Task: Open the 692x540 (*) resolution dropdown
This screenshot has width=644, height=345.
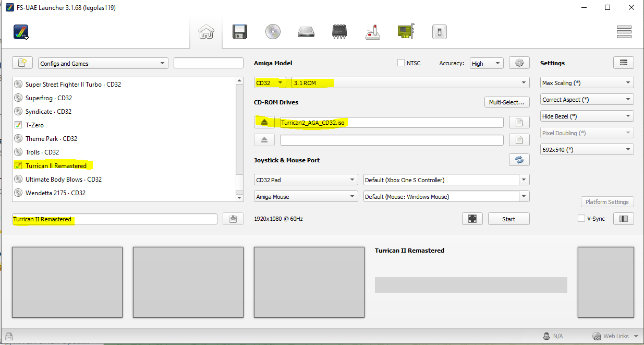Action: [587, 149]
